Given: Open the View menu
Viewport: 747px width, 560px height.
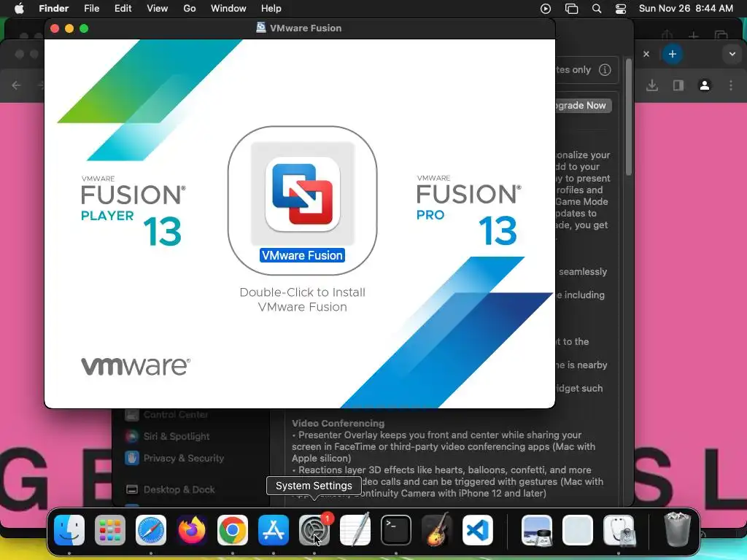Looking at the screenshot, I should 158,9.
